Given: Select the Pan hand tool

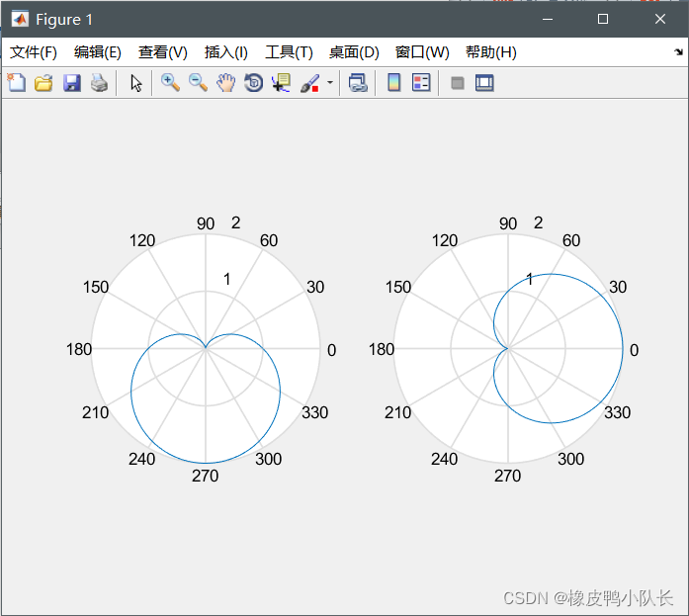Looking at the screenshot, I should click(x=225, y=83).
